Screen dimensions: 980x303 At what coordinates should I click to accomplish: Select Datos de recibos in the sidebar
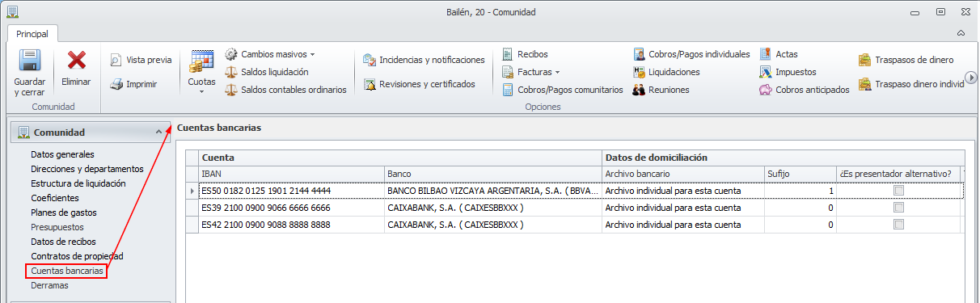coord(63,242)
